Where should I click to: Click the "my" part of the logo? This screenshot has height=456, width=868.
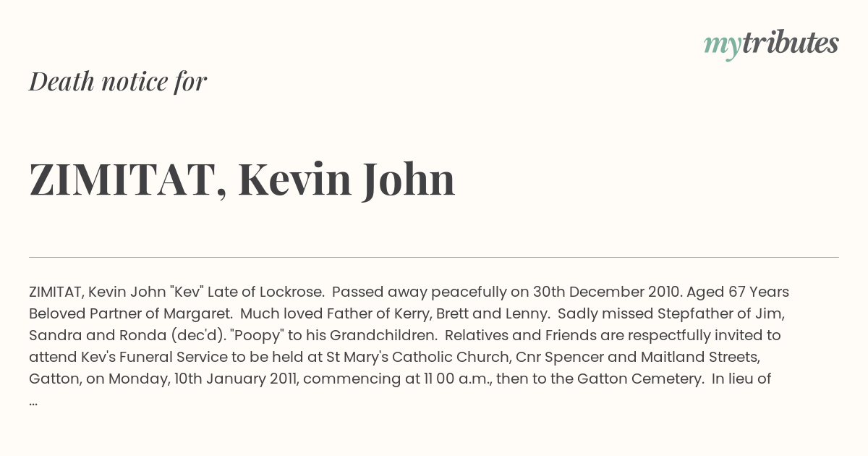click(x=723, y=46)
